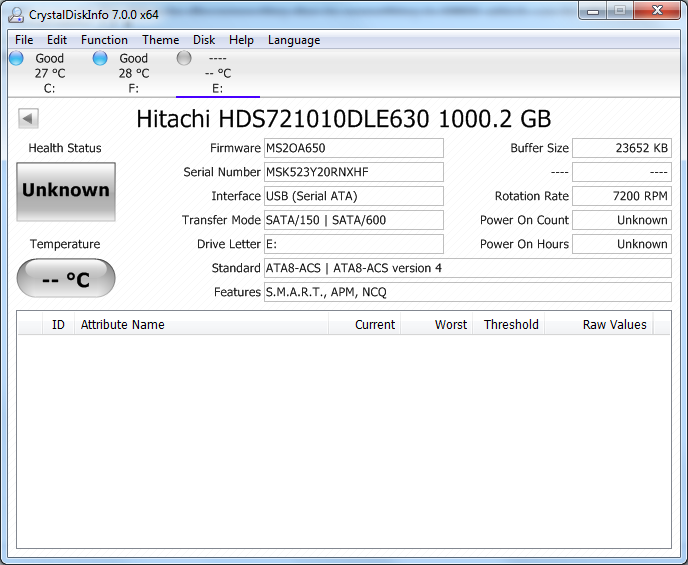Click the temperature display button
688x565 pixels.
[x=66, y=278]
